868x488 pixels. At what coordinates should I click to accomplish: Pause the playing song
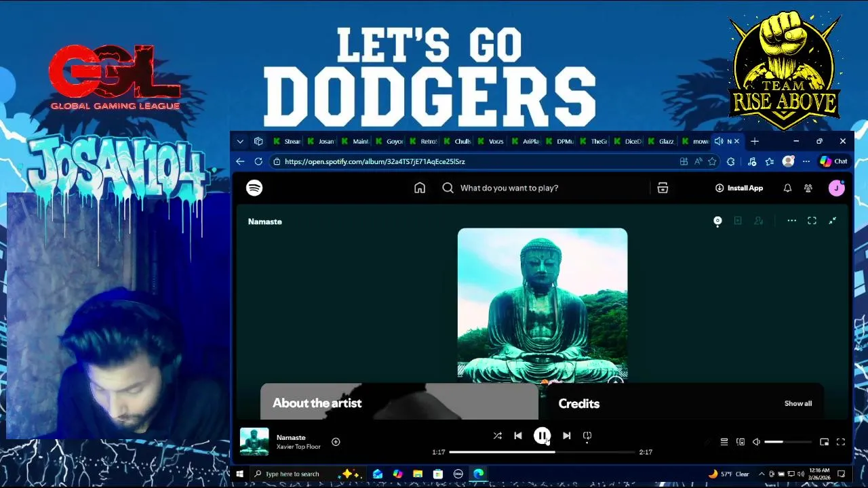[x=542, y=436]
